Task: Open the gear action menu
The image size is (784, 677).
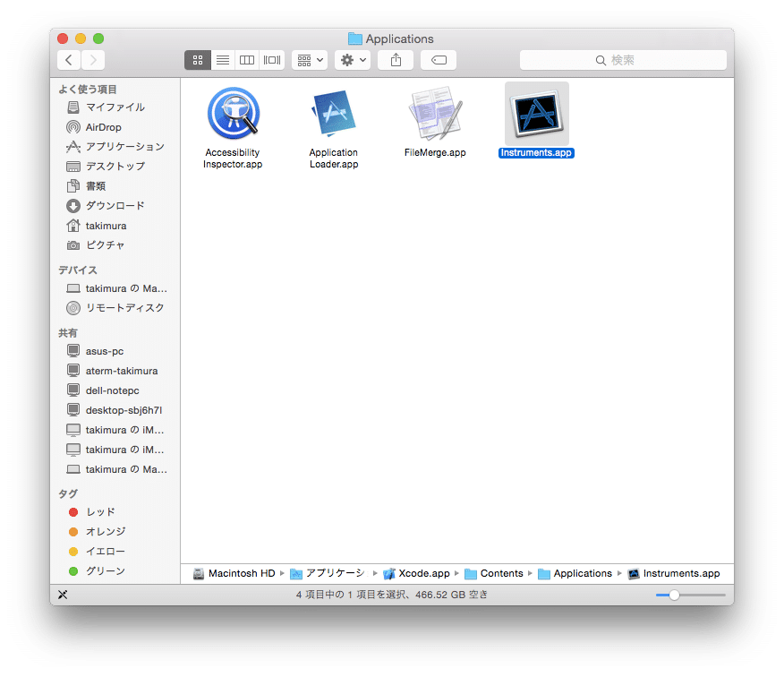Action: coord(353,60)
